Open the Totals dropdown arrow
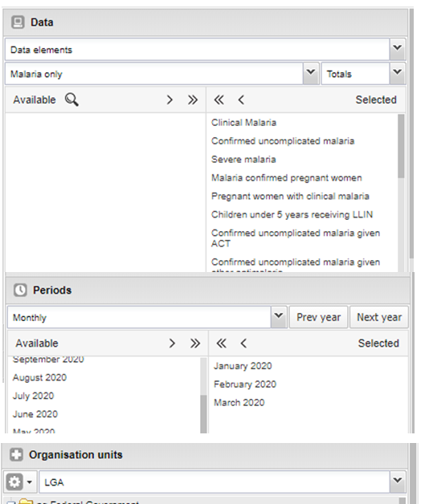Image resolution: width=429 pixels, height=504 pixels. (x=398, y=74)
